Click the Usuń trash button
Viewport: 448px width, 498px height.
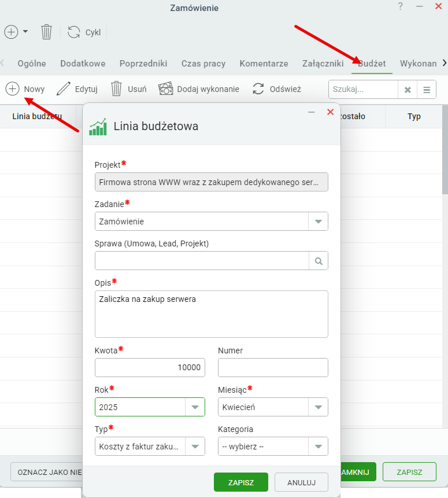pos(128,89)
